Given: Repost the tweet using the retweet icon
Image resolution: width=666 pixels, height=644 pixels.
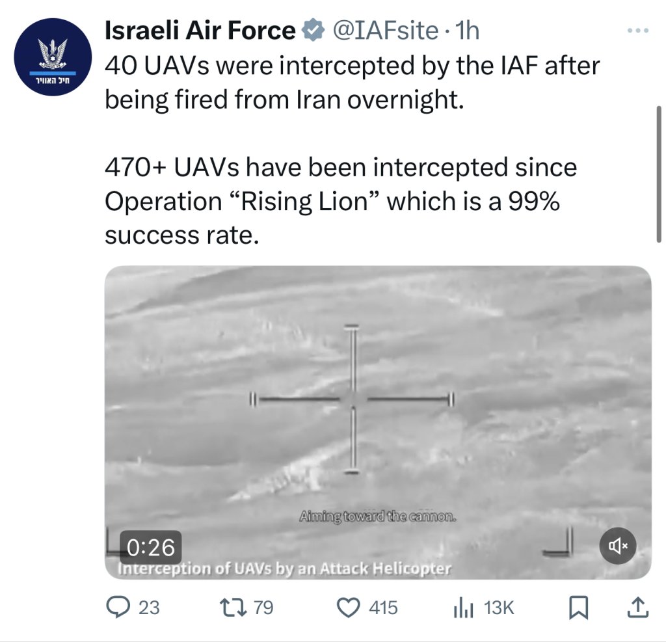Looking at the screenshot, I should click(x=232, y=607).
